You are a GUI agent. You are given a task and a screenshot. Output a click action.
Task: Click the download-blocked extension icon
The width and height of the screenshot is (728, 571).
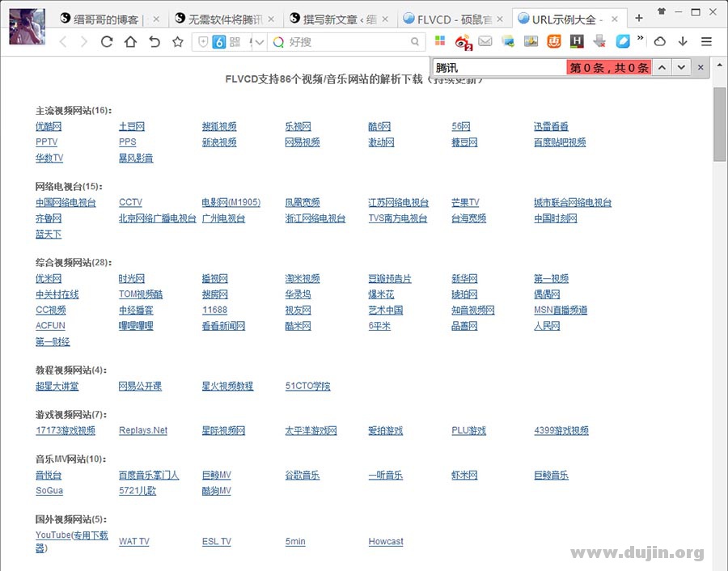(x=599, y=41)
